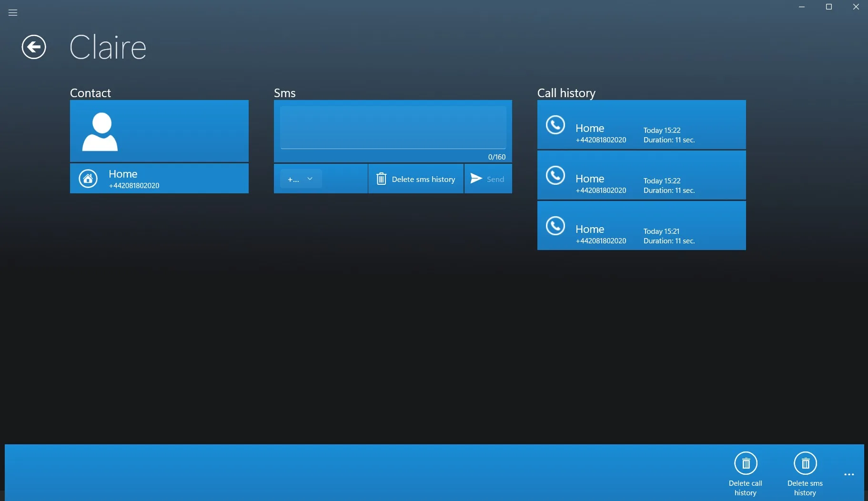Click the phone icon of the Today 15:21 call
The height and width of the screenshot is (501, 868).
[x=555, y=226]
